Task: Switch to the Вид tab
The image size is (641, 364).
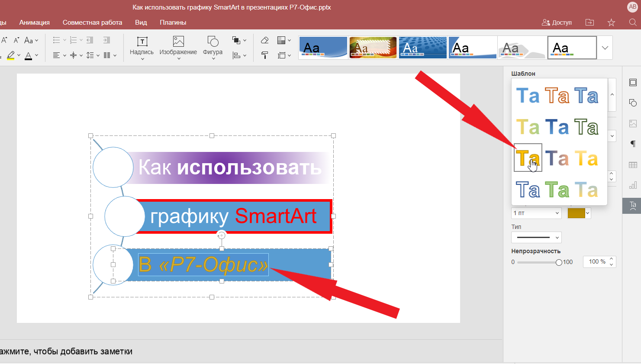Action: coord(141,23)
